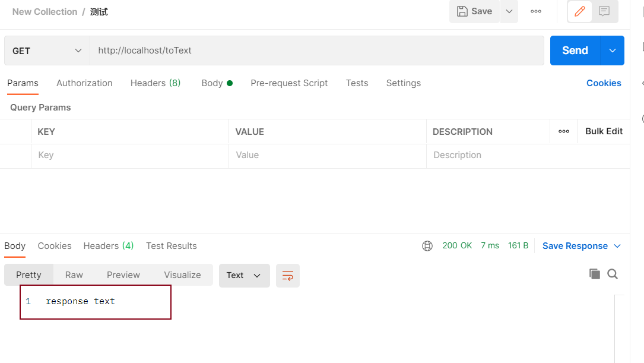
Task: Click the 'response text' line
Action: pos(80,301)
